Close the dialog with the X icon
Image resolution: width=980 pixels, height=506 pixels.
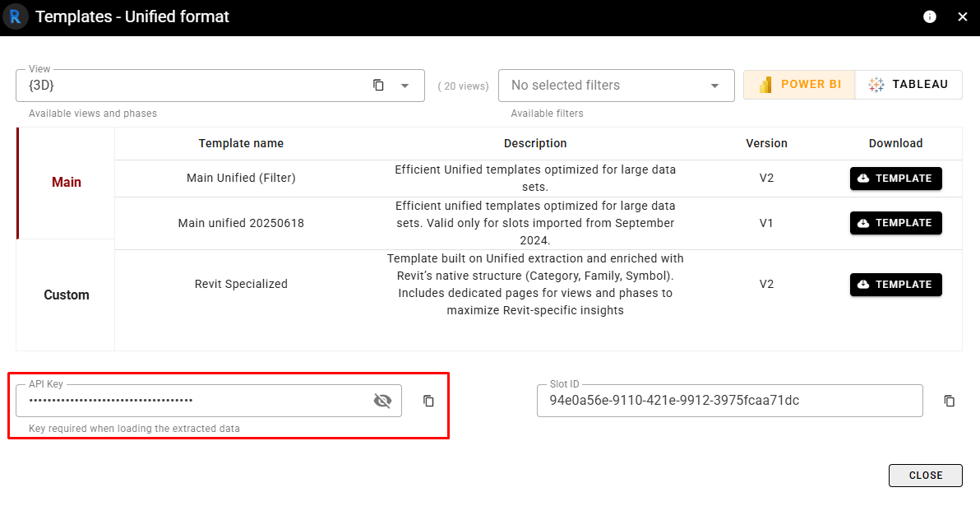pyautogui.click(x=963, y=16)
